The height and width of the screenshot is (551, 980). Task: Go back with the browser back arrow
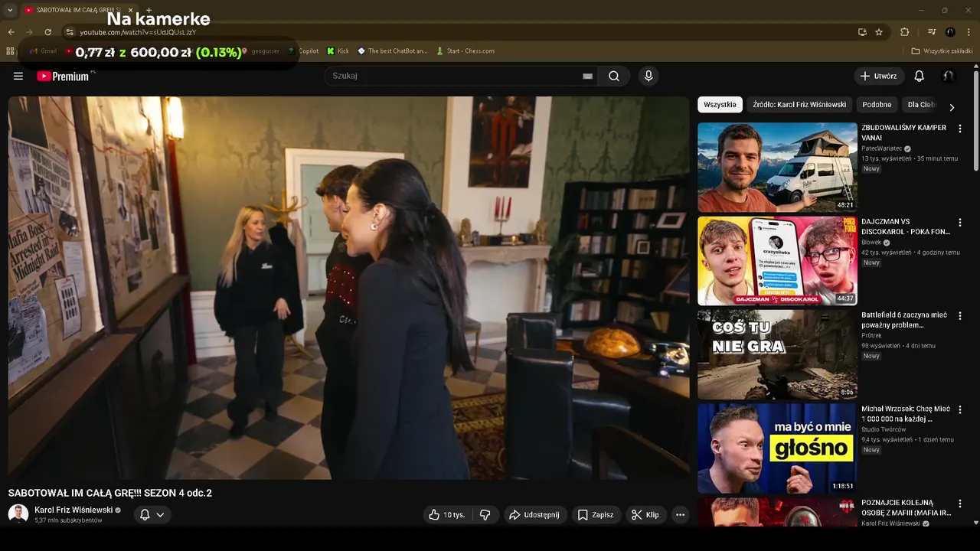pyautogui.click(x=11, y=32)
